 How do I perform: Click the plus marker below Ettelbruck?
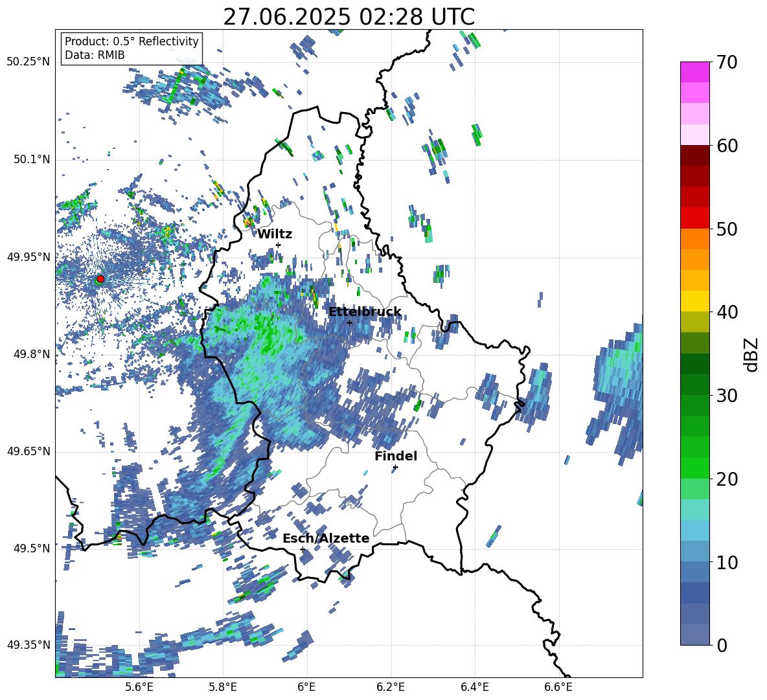click(x=349, y=322)
